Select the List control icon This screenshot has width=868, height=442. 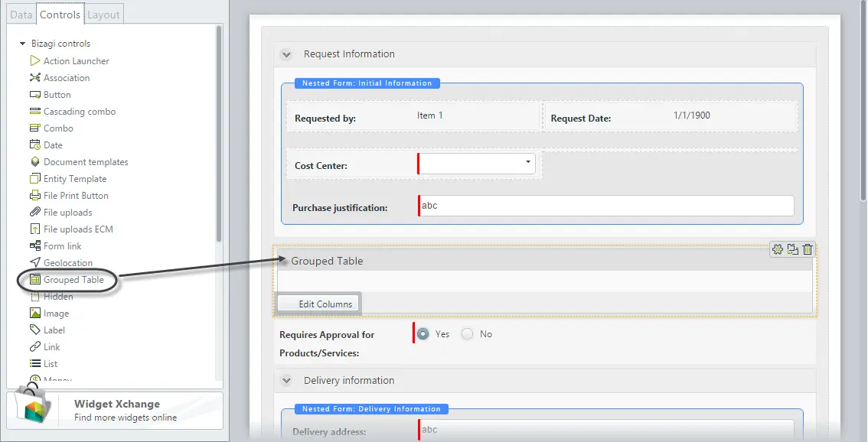tap(35, 363)
